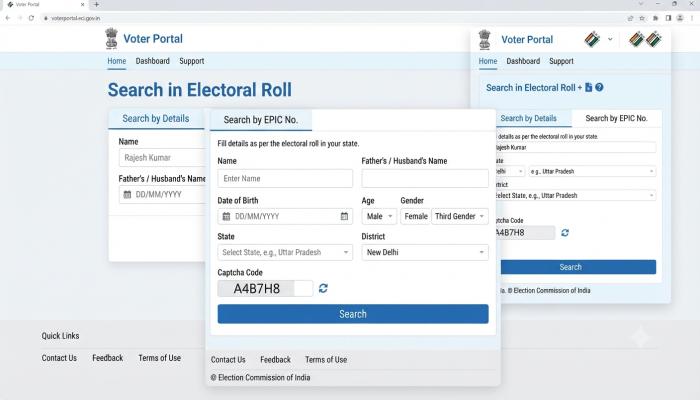The image size is (700, 400).
Task: Open Feedback in the center panel footer
Action: (275, 359)
